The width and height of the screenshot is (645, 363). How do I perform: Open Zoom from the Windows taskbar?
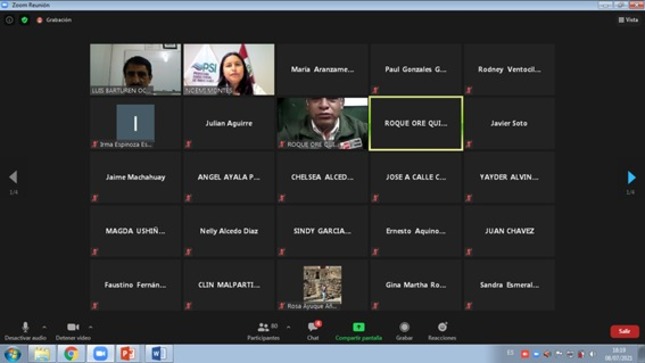[x=100, y=354]
